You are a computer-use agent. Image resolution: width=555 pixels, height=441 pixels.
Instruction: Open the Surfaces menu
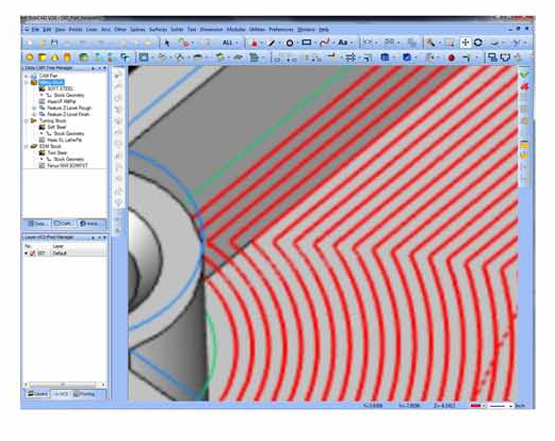[158, 30]
